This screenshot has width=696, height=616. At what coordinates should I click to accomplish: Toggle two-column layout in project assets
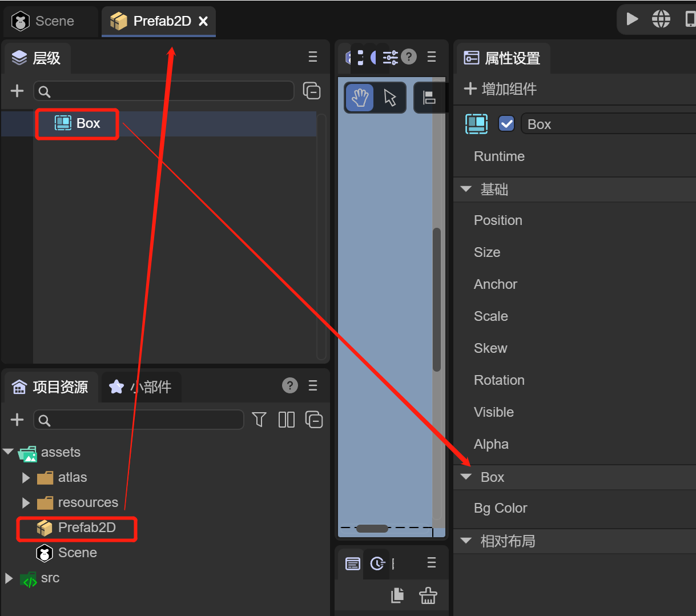286,420
